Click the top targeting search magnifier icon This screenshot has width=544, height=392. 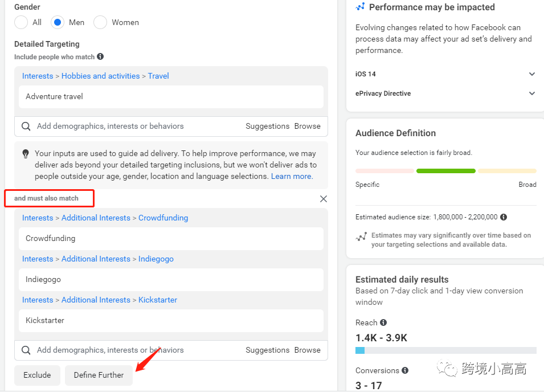tap(26, 126)
